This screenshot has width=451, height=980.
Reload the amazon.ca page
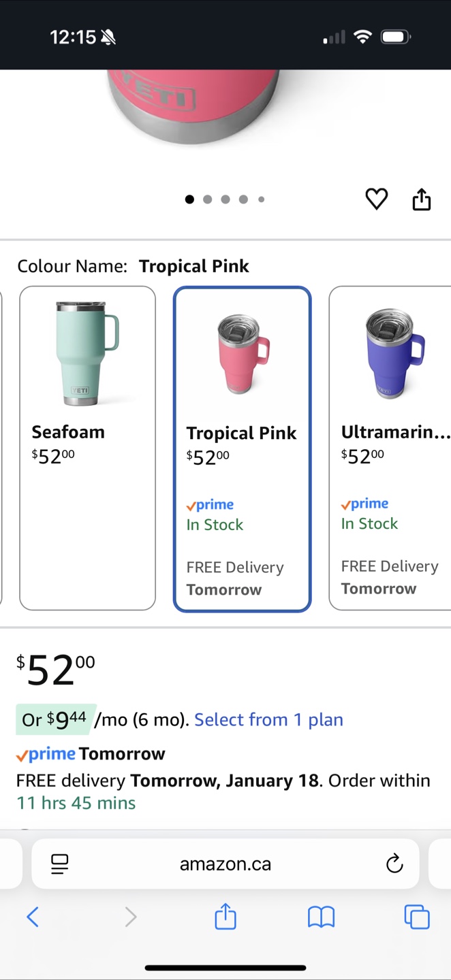click(394, 864)
